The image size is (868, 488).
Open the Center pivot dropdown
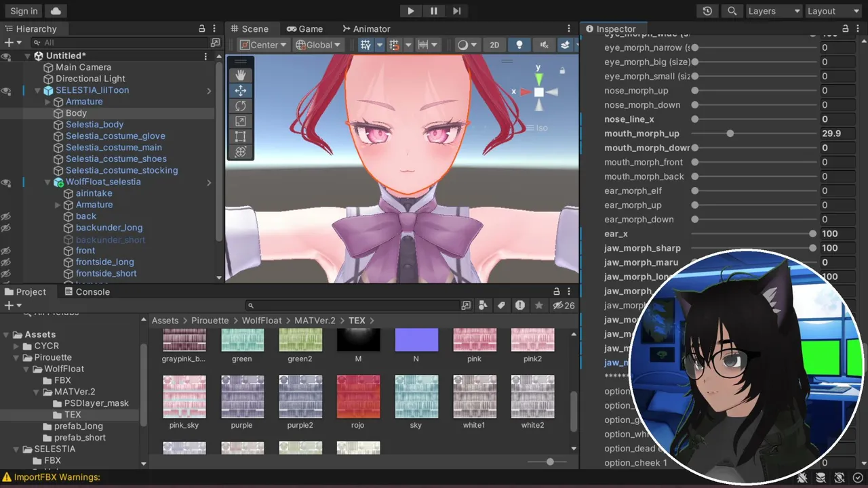pos(264,45)
